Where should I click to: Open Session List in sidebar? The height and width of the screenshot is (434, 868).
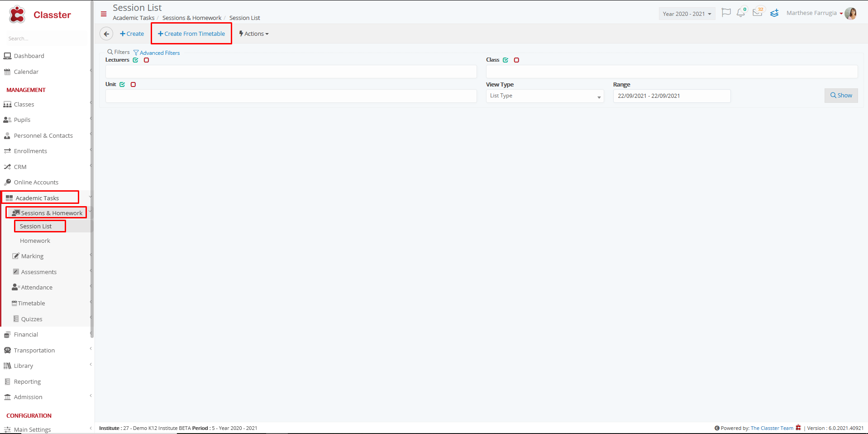36,227
